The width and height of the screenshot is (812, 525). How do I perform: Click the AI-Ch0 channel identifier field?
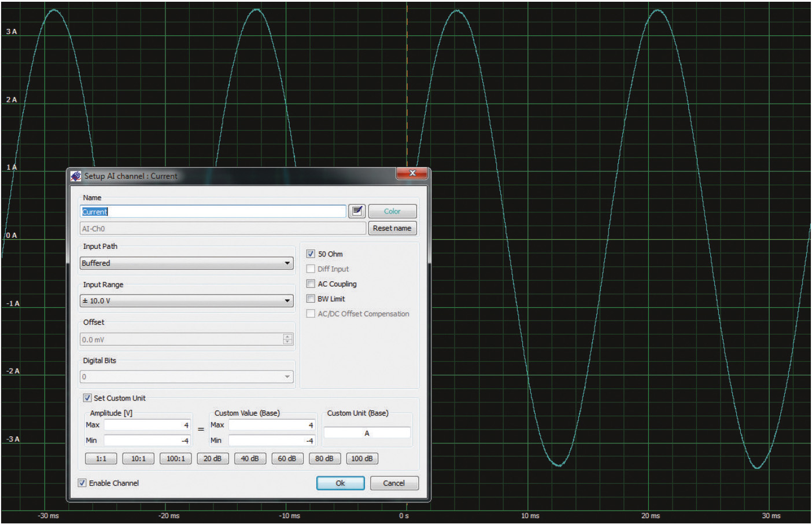223,228
